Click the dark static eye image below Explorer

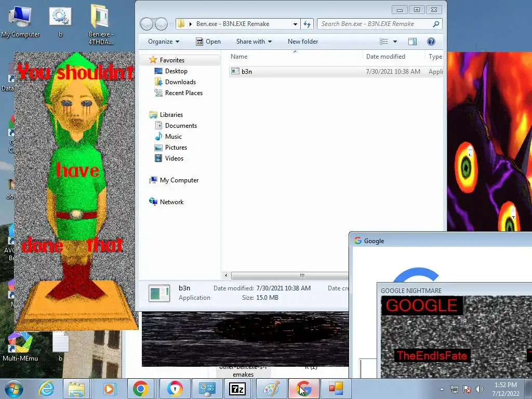click(x=245, y=339)
